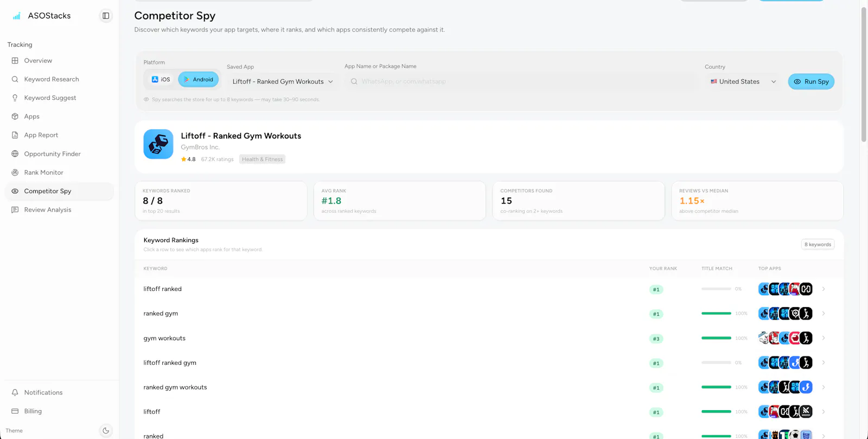
Task: Click the Health & Fitness category tag
Action: click(263, 159)
